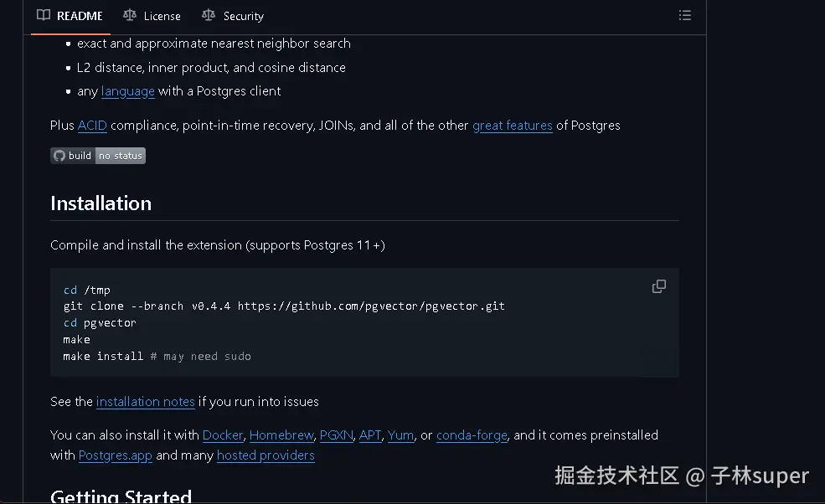This screenshot has width=825, height=504.
Task: Open the README outline list icon
Action: 685,15
